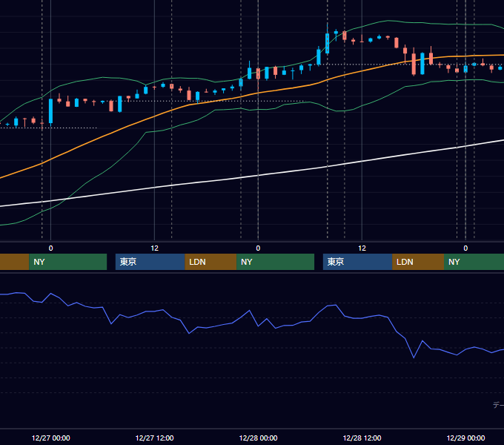Select the 東京 session band on 12/27
The width and height of the screenshot is (504, 445).
150,262
